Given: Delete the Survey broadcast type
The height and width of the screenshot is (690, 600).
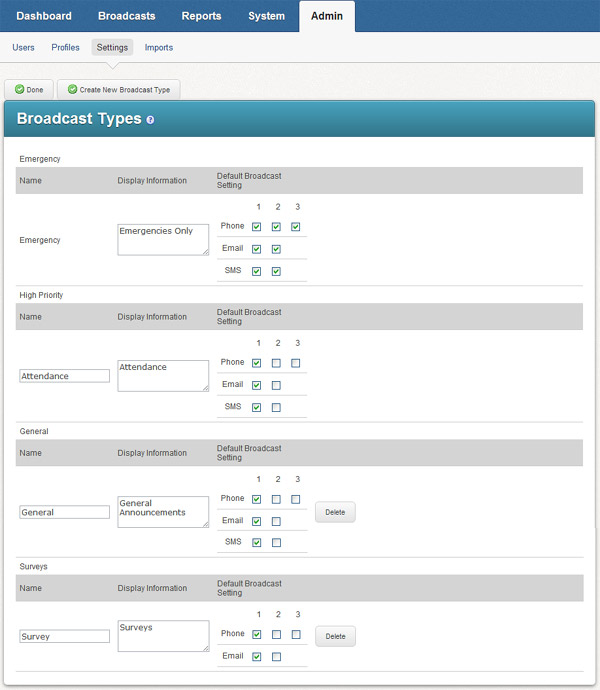Looking at the screenshot, I should [x=335, y=636].
